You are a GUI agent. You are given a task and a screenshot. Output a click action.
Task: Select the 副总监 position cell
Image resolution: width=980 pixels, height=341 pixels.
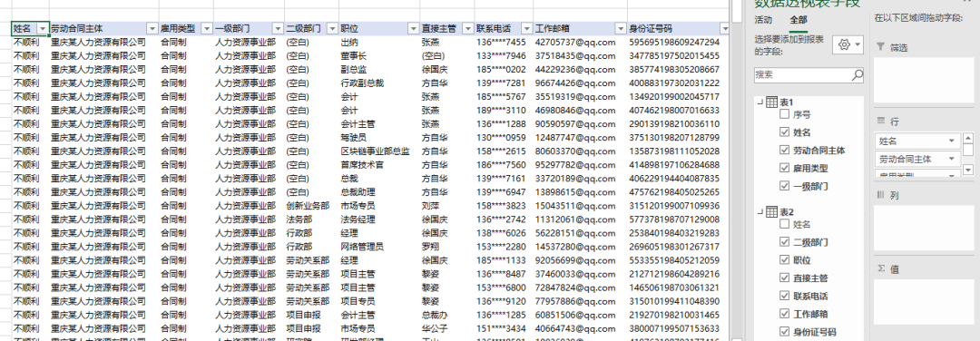point(379,69)
